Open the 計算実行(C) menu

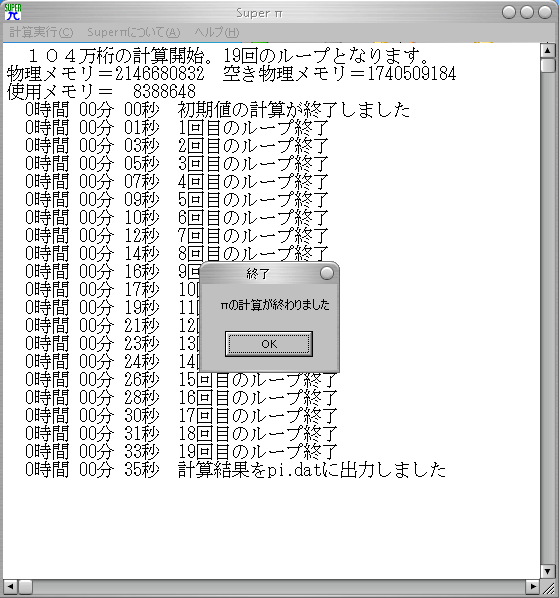click(x=41, y=32)
